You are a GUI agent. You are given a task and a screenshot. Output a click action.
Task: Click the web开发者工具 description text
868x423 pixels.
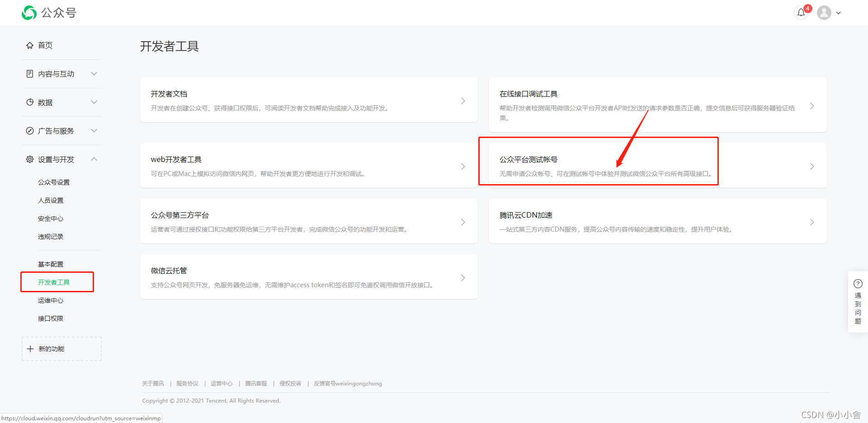click(x=259, y=174)
